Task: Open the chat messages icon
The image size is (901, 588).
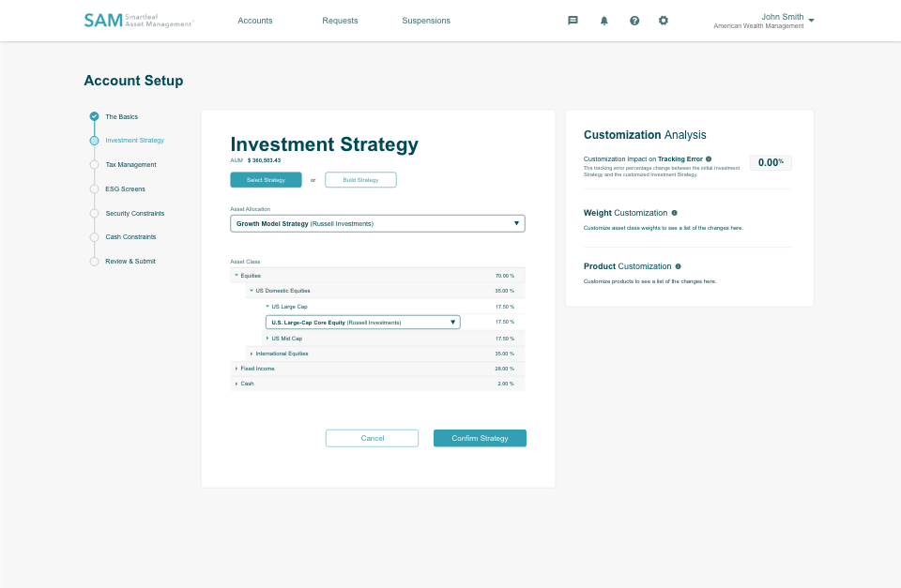Action: coord(573,21)
